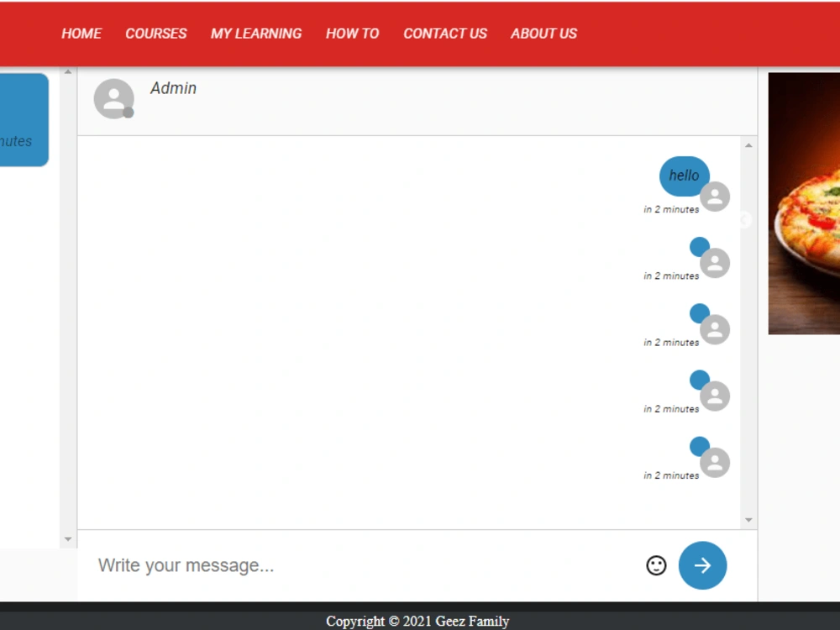This screenshot has height=630, width=840.
Task: Click the avatar beside the hello message
Action: tap(715, 197)
